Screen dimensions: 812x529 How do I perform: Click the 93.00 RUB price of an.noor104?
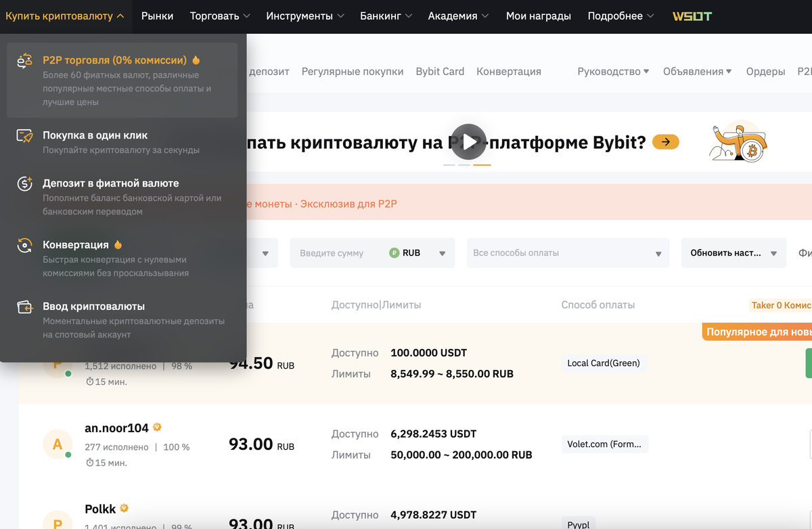point(262,444)
